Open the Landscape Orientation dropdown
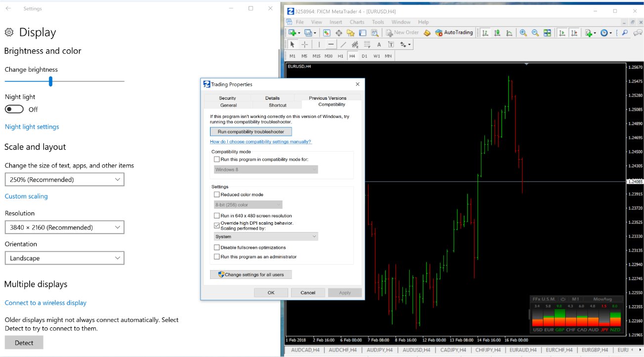644x357 pixels. pyautogui.click(x=64, y=258)
